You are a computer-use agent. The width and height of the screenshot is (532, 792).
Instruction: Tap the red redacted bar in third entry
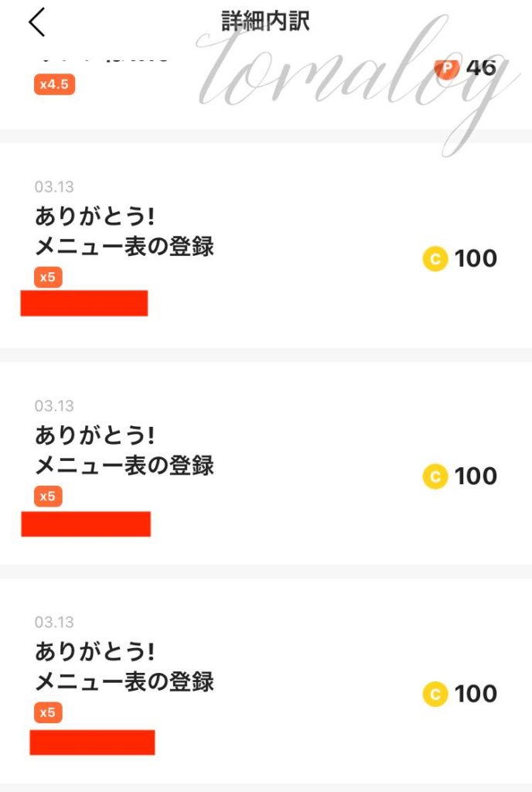pos(92,742)
